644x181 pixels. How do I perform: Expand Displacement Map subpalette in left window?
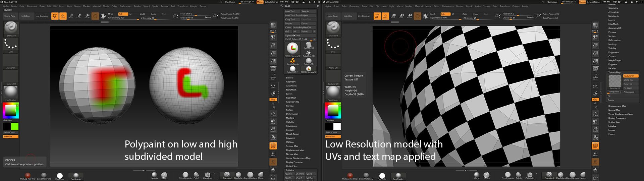295,150
